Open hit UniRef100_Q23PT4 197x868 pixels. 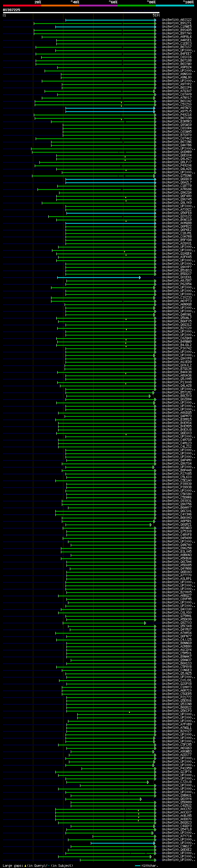click(x=177, y=772)
